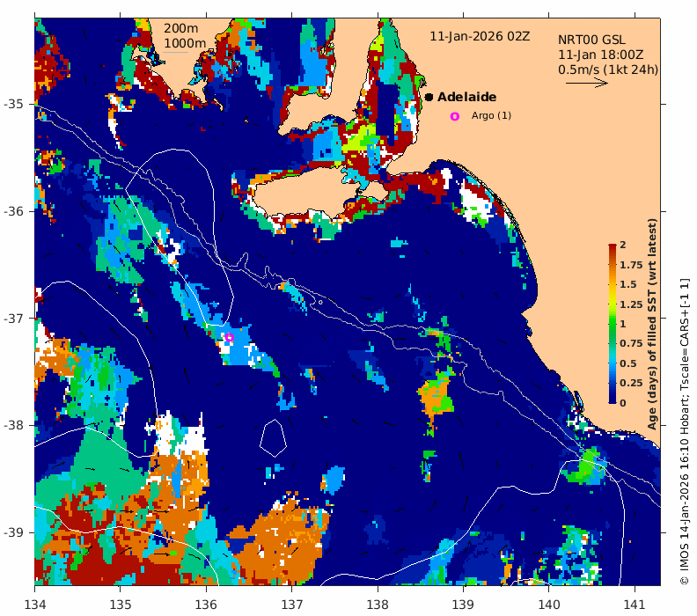Click the 200m depth contour label
697x616 pixels.
coord(181,28)
